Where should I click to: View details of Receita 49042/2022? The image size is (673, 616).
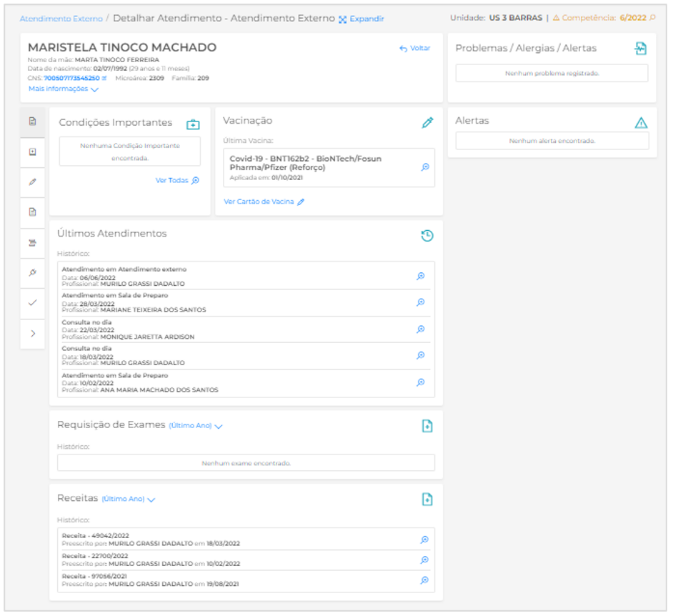pos(424,540)
